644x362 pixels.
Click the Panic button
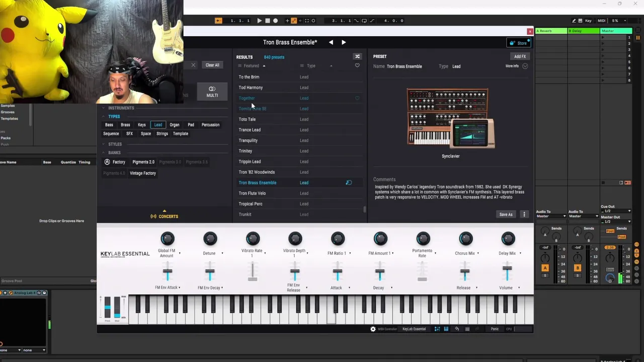(x=495, y=329)
